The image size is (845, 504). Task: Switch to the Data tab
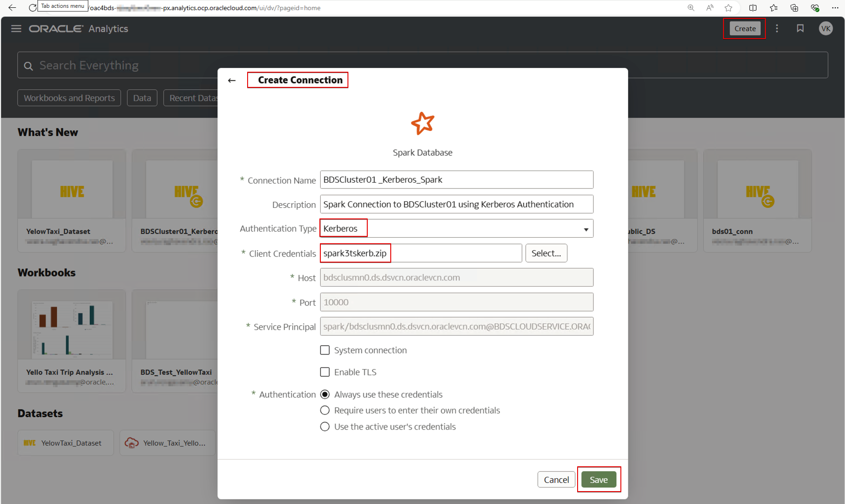pyautogui.click(x=142, y=98)
